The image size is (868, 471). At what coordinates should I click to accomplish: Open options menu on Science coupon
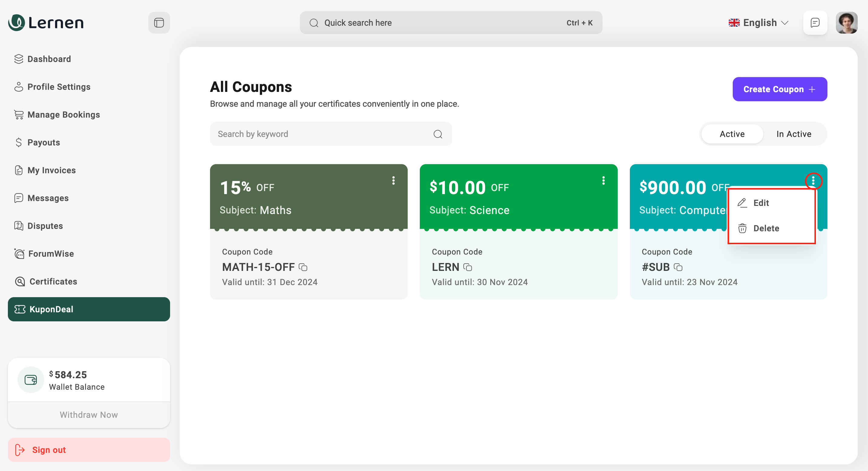[x=603, y=180]
